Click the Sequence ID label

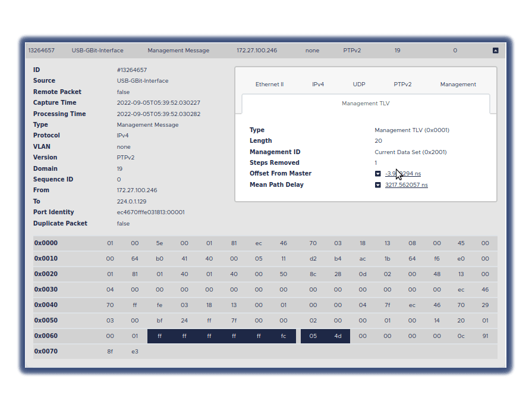53,179
